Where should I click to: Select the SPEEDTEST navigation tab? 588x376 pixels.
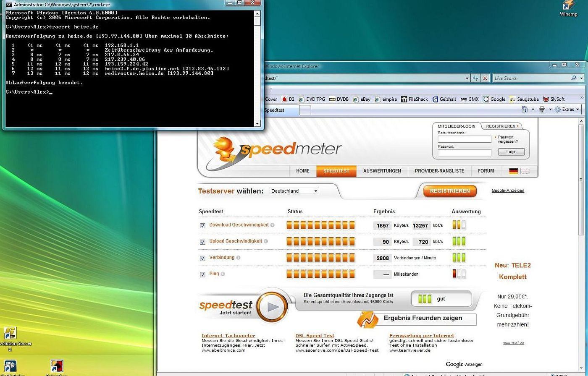tap(336, 171)
